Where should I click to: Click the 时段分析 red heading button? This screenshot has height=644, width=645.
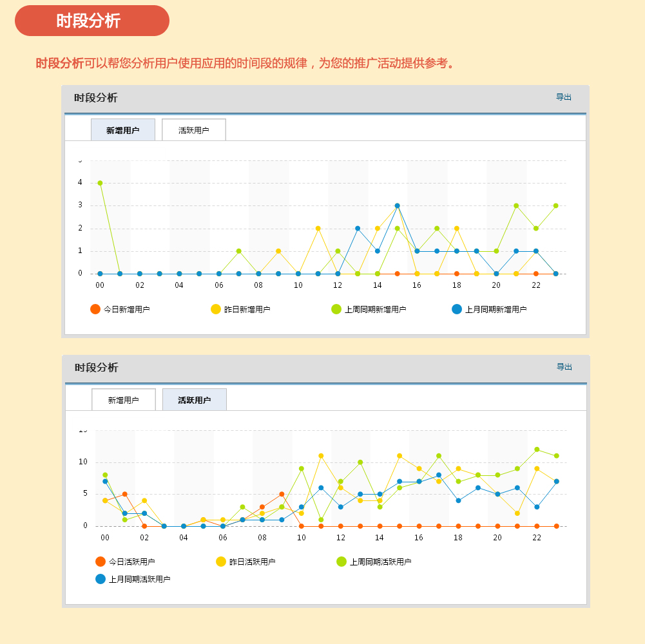point(92,21)
